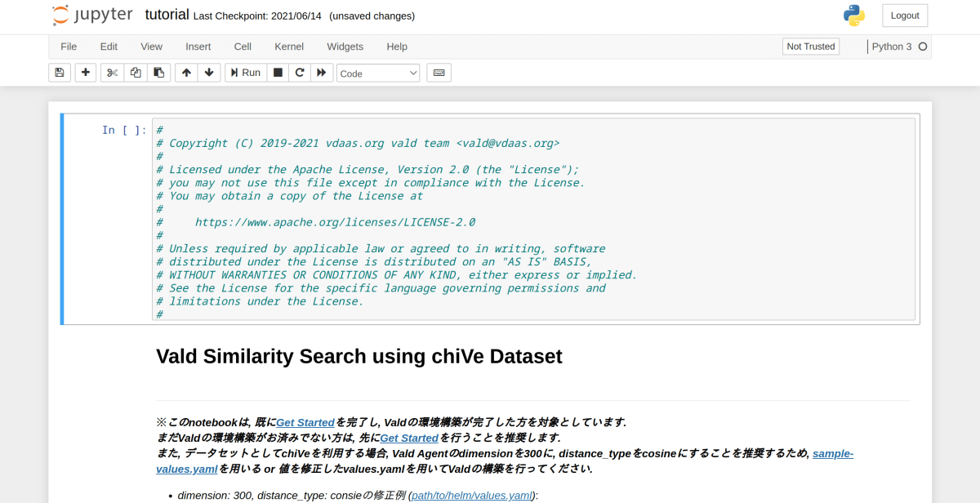Screen dimensions: 980x503
Task: Interrupt the kernel with stop icon
Action: (x=278, y=73)
